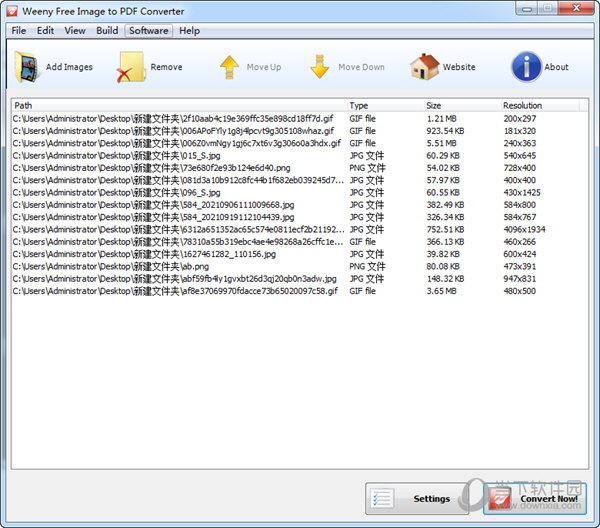Image resolution: width=600 pixels, height=528 pixels.
Task: Open the Website house icon
Action: pyautogui.click(x=424, y=67)
